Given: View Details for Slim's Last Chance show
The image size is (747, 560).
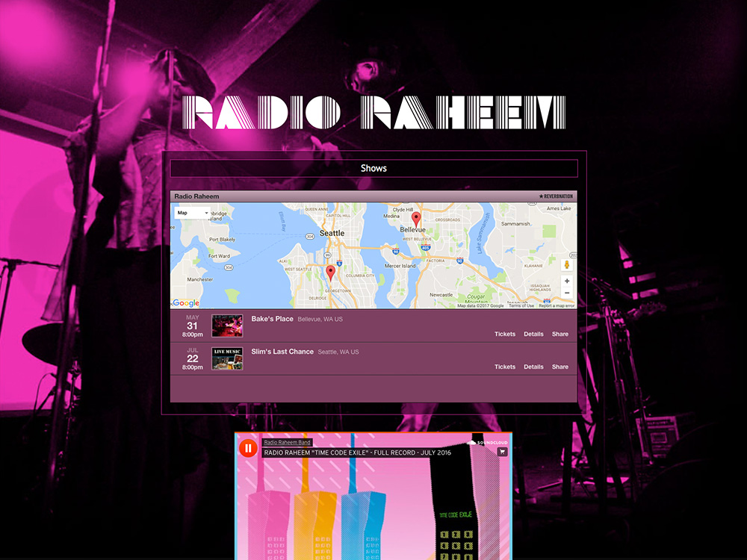Looking at the screenshot, I should pos(533,367).
